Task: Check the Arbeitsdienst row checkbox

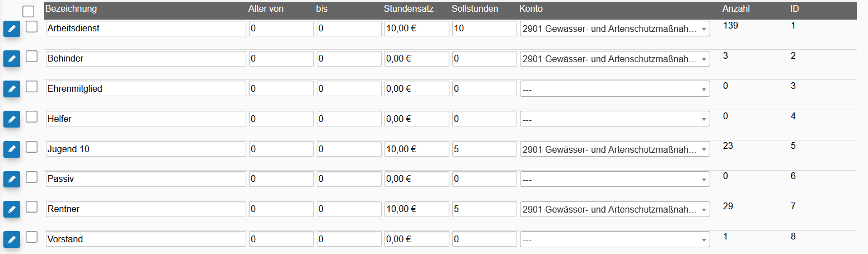Action: click(32, 26)
